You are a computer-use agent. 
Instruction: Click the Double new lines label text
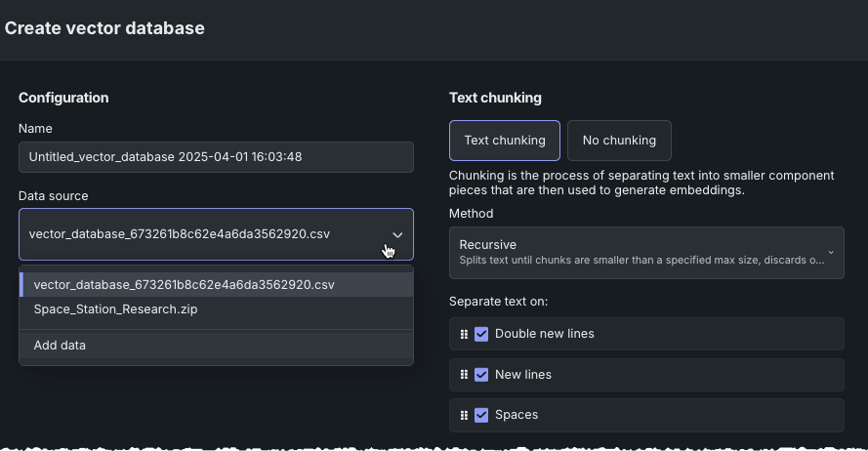pyautogui.click(x=544, y=334)
